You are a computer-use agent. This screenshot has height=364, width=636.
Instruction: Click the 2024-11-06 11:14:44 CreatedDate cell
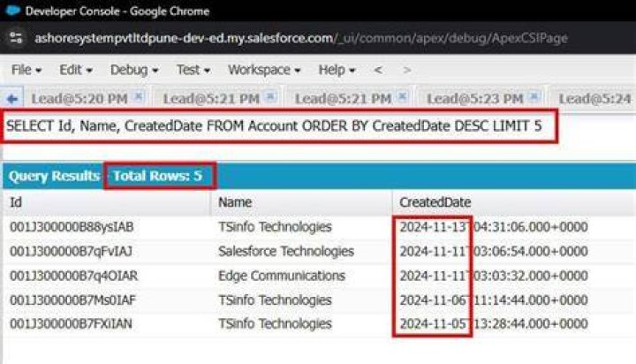(x=494, y=300)
